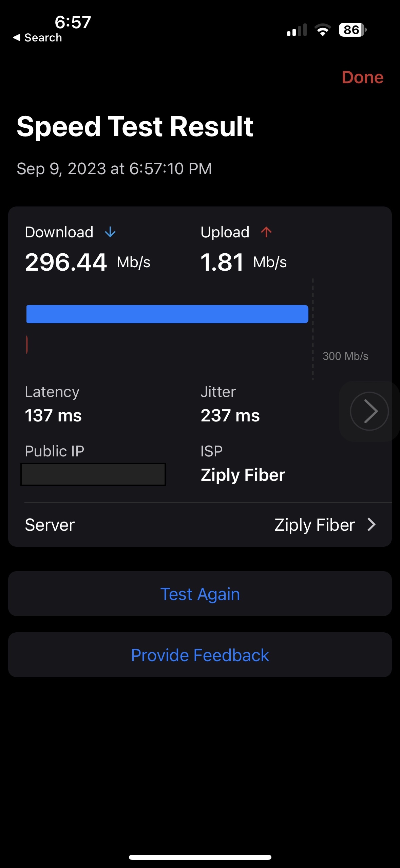Tap the circled next-page chevron icon
Screen dimensions: 400x868
(x=369, y=411)
